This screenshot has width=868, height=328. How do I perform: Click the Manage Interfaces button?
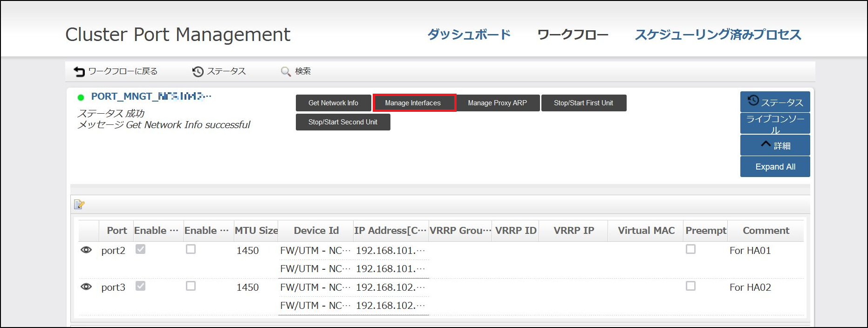413,103
